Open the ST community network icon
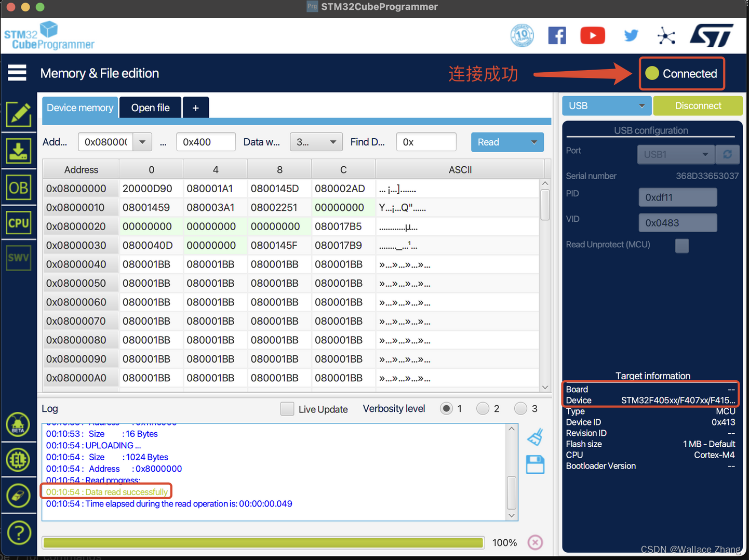The image size is (749, 560). (666, 36)
